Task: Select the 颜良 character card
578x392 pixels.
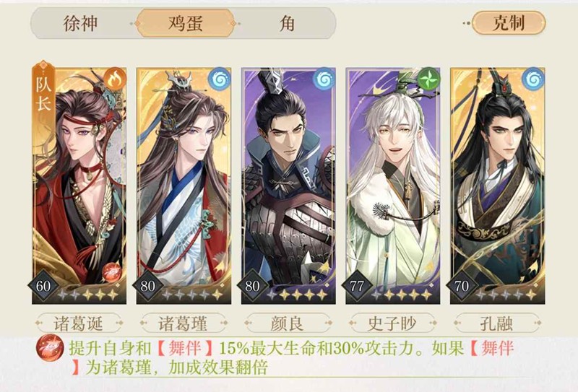Action: [x=288, y=186]
